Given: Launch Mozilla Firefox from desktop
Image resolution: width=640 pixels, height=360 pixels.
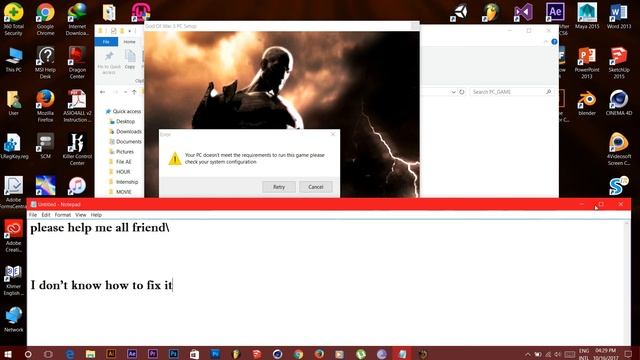Looking at the screenshot, I should (x=45, y=105).
